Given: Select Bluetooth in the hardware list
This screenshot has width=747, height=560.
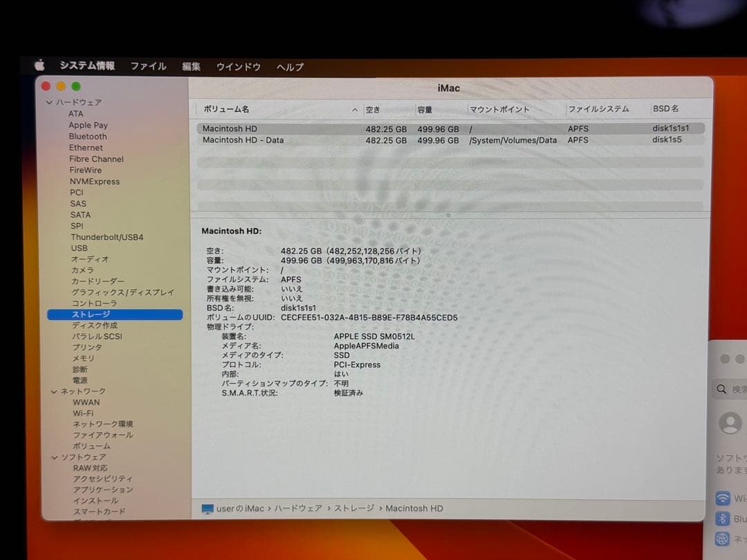Looking at the screenshot, I should pos(87,136).
